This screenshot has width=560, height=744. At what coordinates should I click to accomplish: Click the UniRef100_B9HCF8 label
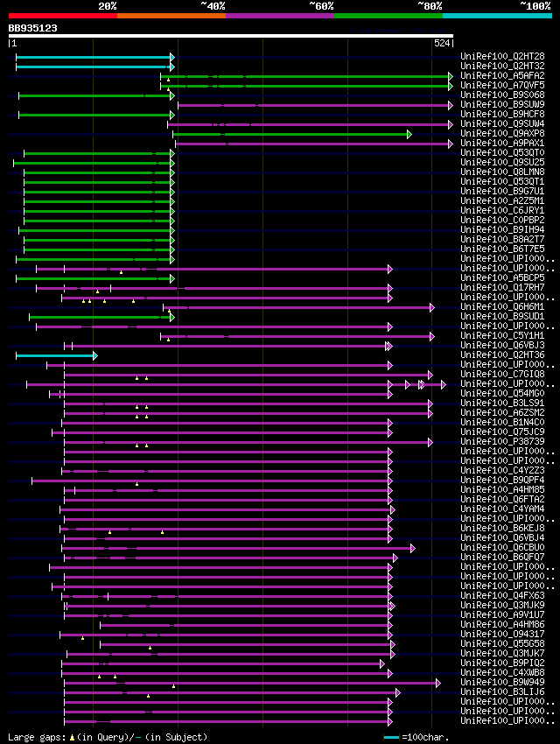tap(502, 115)
